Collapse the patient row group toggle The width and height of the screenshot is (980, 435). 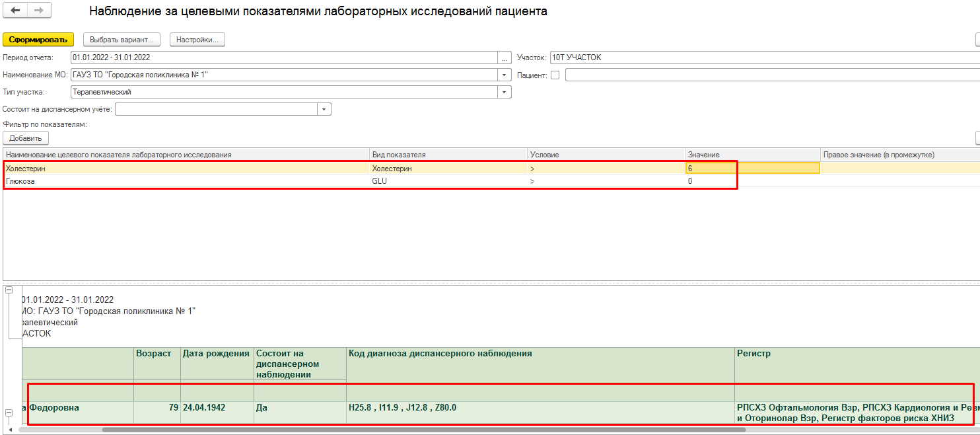pyautogui.click(x=10, y=413)
